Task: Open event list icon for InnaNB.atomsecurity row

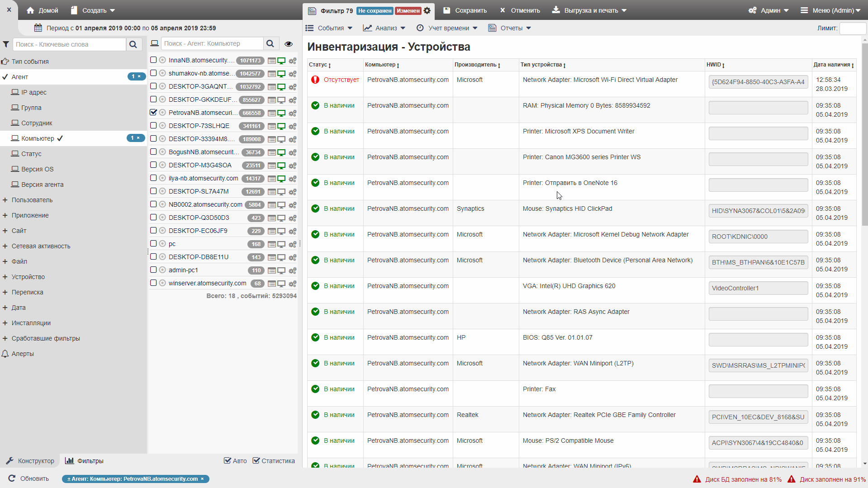Action: [x=272, y=61]
